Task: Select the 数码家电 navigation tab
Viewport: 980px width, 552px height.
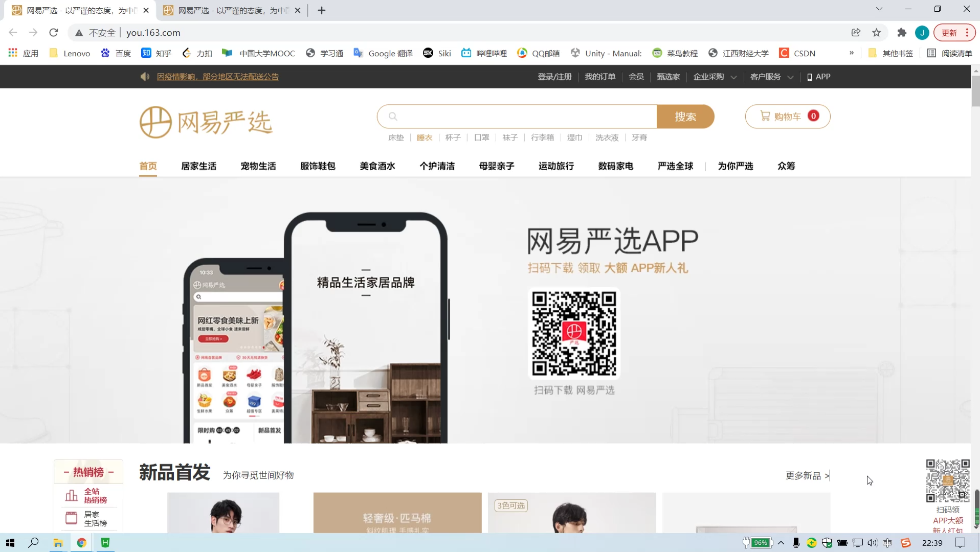Action: tap(616, 166)
